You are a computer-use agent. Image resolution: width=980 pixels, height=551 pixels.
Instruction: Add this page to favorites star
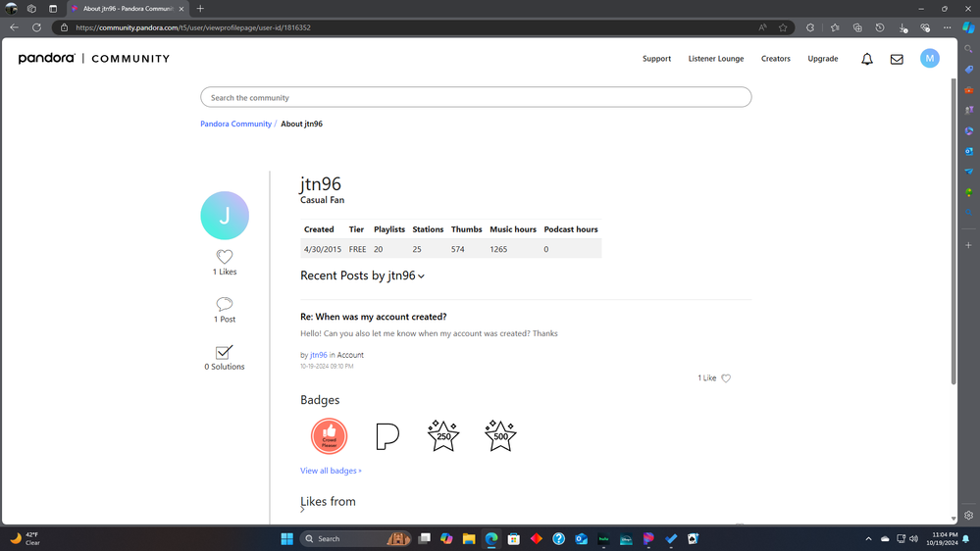coord(783,27)
